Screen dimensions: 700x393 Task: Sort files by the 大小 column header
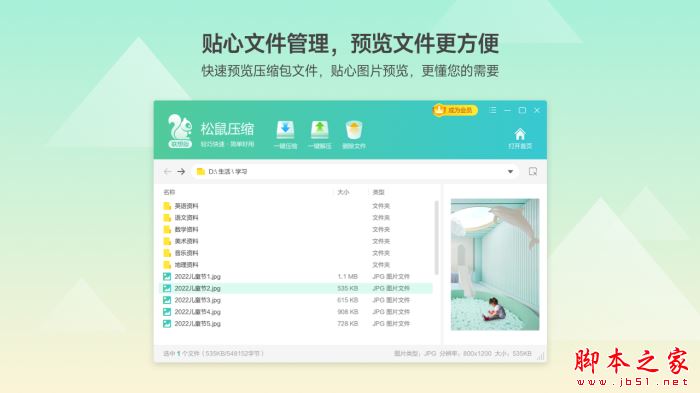click(x=343, y=192)
